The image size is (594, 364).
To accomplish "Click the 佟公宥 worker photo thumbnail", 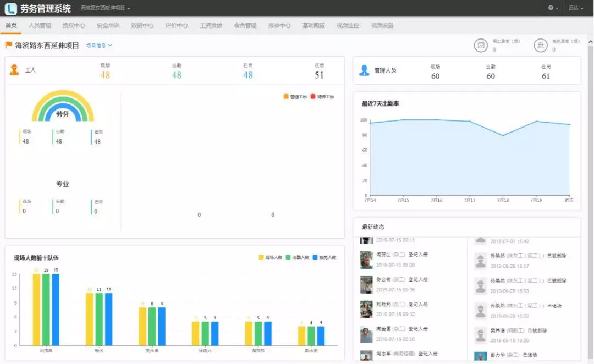I will 366,284.
